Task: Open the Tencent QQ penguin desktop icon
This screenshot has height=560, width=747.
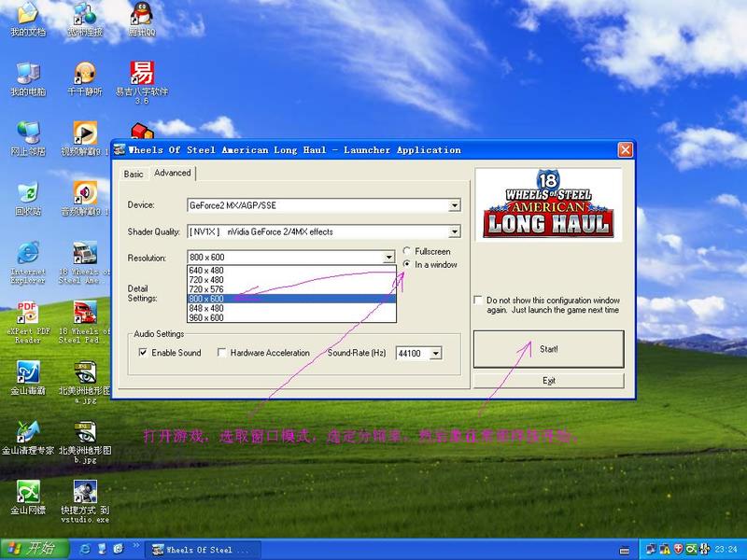Action: click(x=142, y=14)
